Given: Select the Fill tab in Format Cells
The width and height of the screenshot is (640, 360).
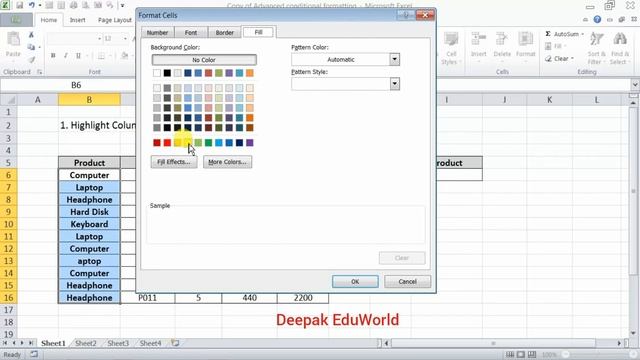Looking at the screenshot, I should click(259, 32).
